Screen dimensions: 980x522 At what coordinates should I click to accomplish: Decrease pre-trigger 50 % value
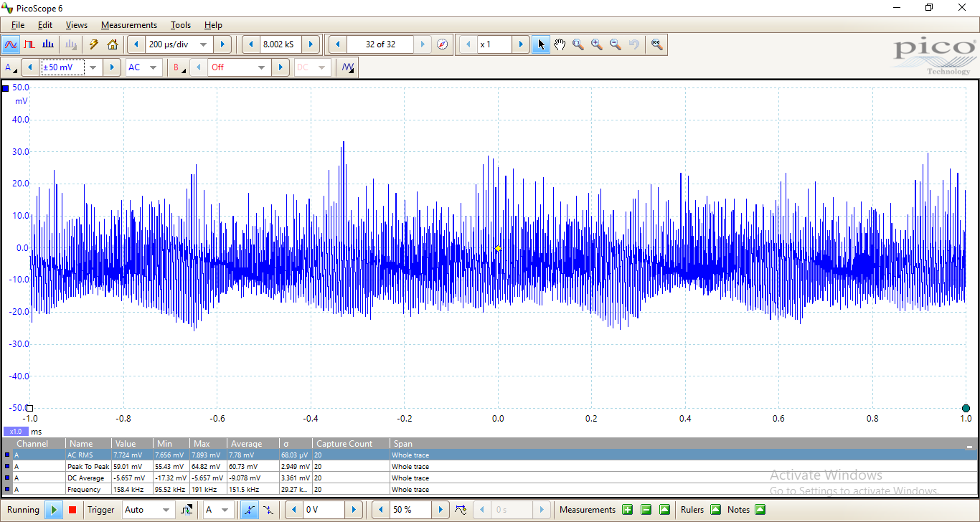point(381,510)
